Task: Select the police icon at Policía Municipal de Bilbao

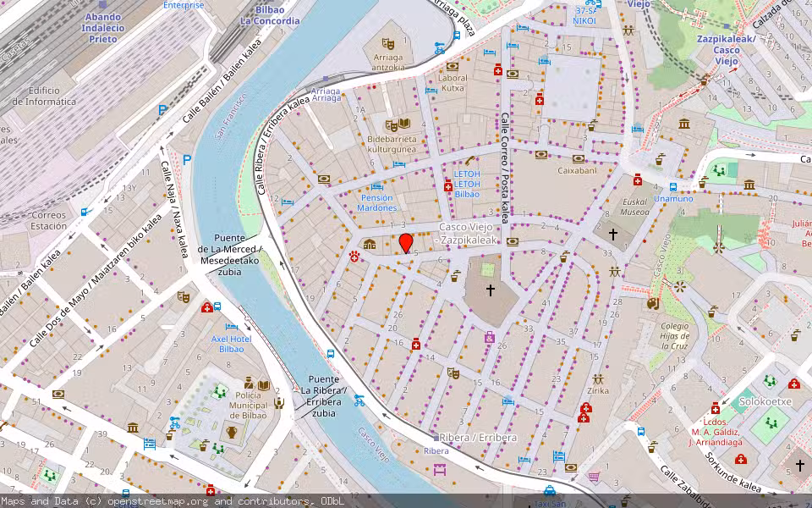Action: (249, 383)
